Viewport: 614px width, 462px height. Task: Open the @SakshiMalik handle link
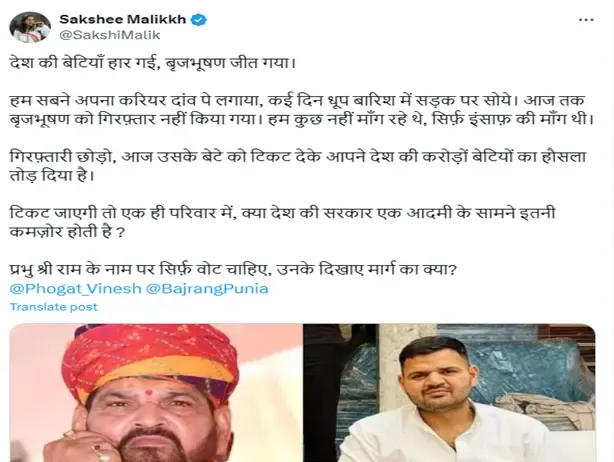pyautogui.click(x=110, y=35)
